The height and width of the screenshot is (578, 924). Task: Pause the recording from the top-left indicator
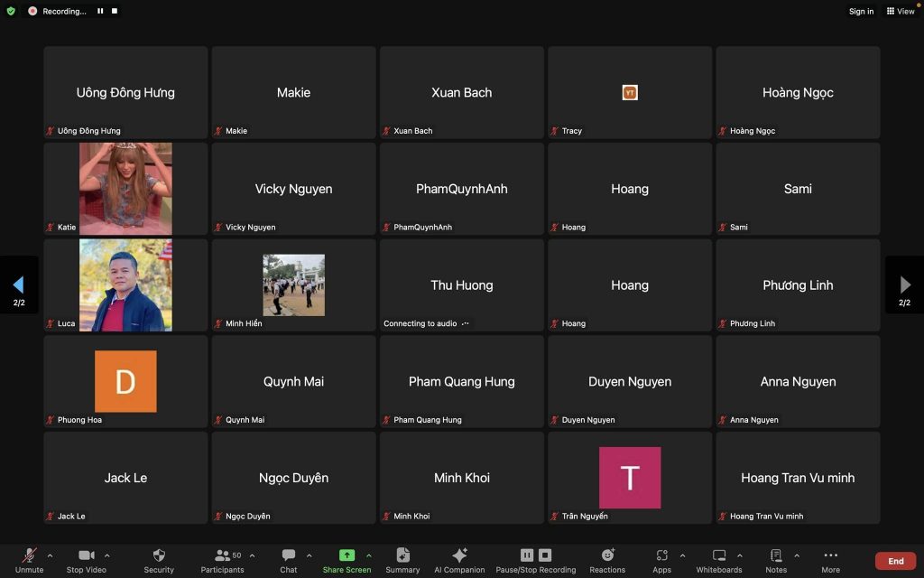click(x=100, y=12)
